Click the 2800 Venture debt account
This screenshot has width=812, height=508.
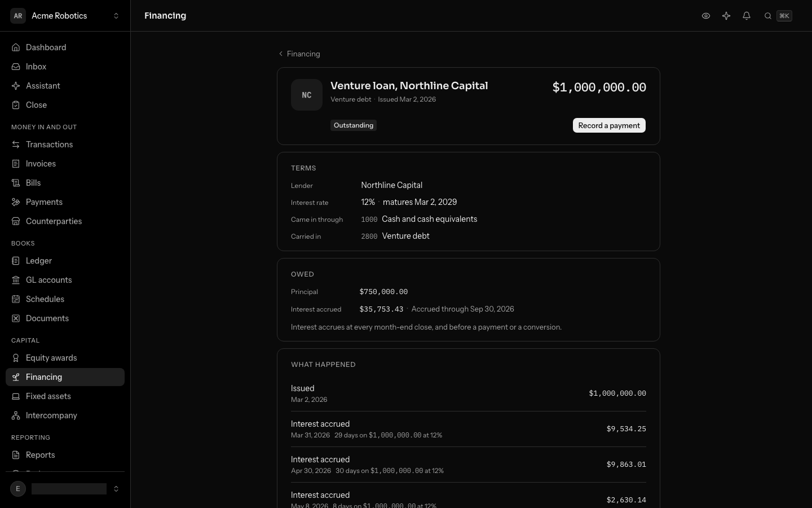tap(395, 236)
